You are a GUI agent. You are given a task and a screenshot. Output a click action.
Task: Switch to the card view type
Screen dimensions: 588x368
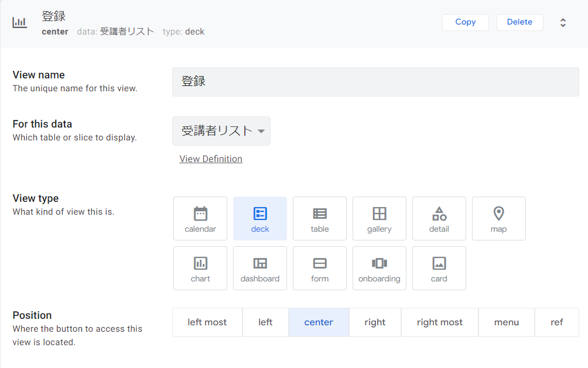point(439,268)
